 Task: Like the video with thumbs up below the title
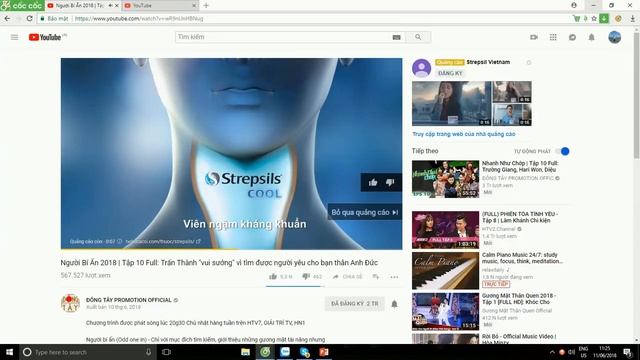coord(273,276)
